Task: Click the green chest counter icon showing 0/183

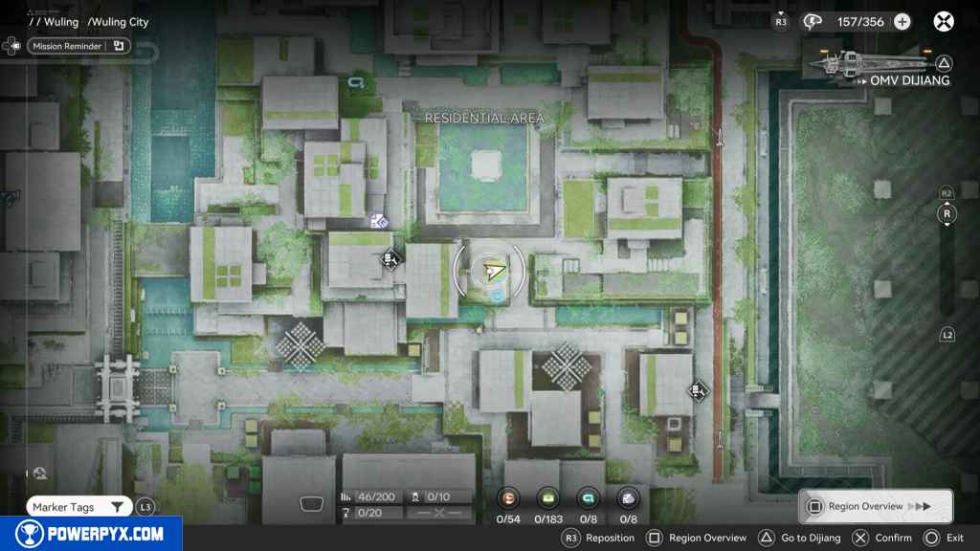Action: click(x=548, y=497)
